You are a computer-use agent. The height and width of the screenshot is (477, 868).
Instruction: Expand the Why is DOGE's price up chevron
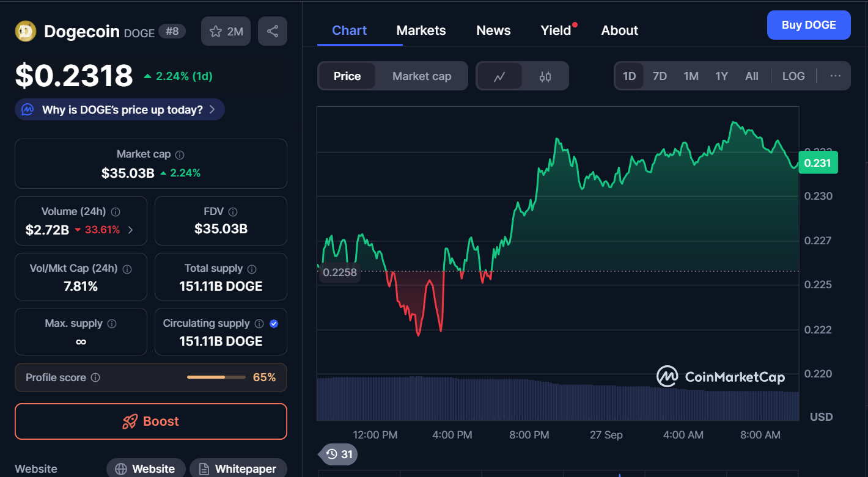[x=212, y=110]
